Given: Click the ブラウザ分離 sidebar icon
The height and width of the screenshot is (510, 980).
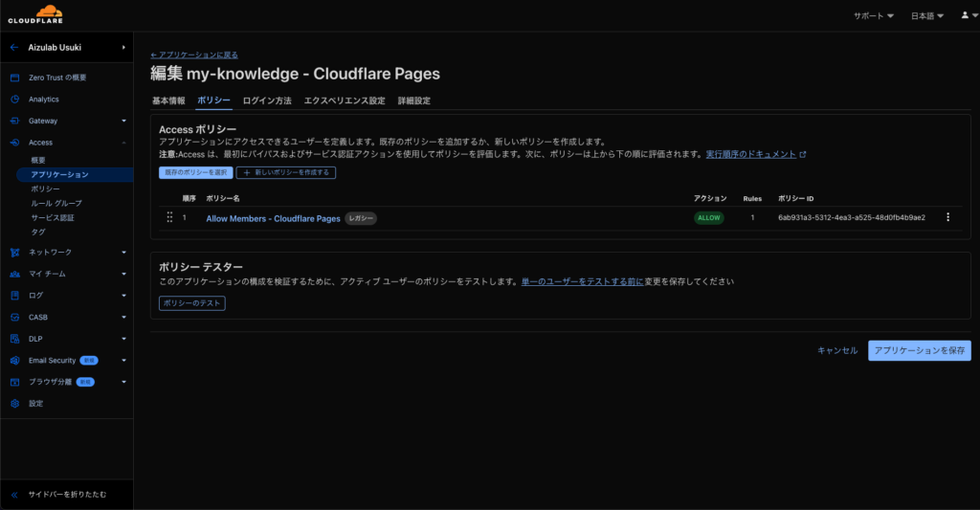Looking at the screenshot, I should tap(15, 382).
